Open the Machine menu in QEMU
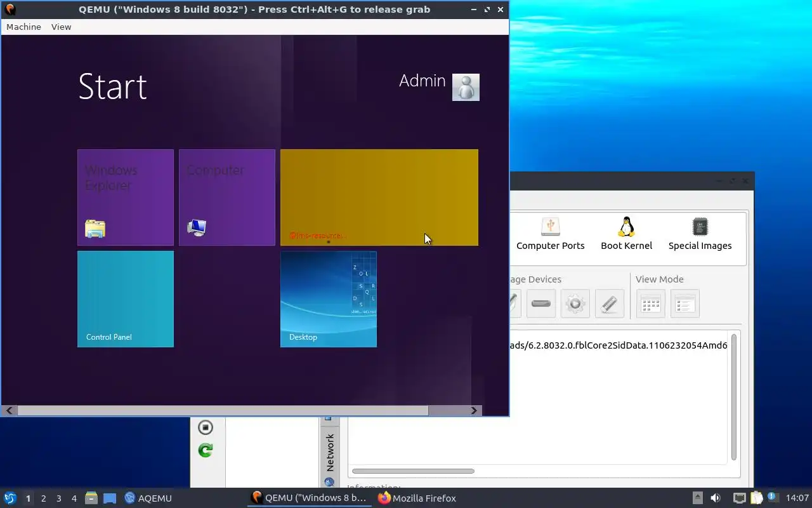The image size is (812, 508). pos(23,27)
